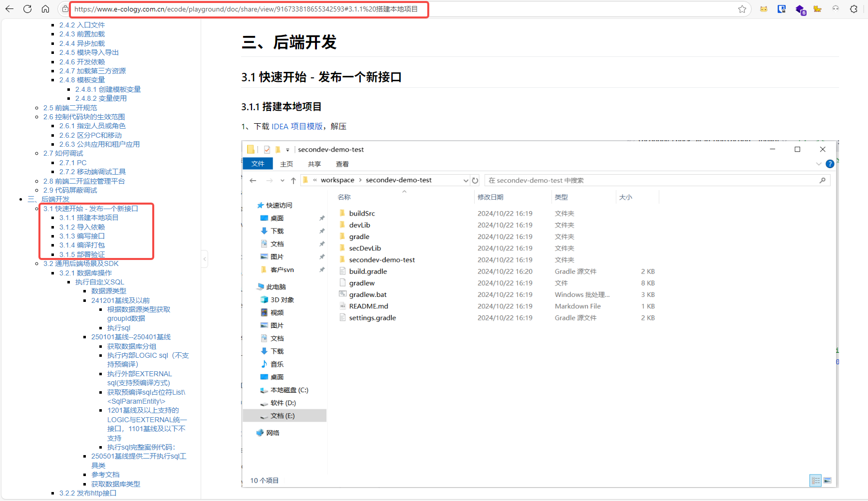Click the browser back arrow
Viewport: 868px width, 501px height.
tap(9, 9)
